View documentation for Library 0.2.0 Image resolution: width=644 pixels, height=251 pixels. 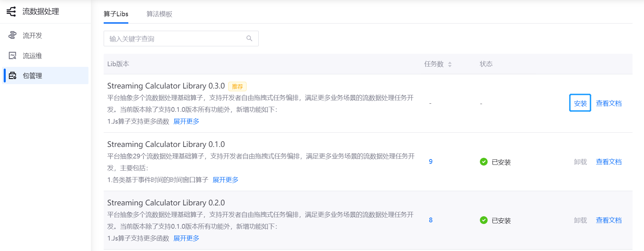click(x=609, y=220)
